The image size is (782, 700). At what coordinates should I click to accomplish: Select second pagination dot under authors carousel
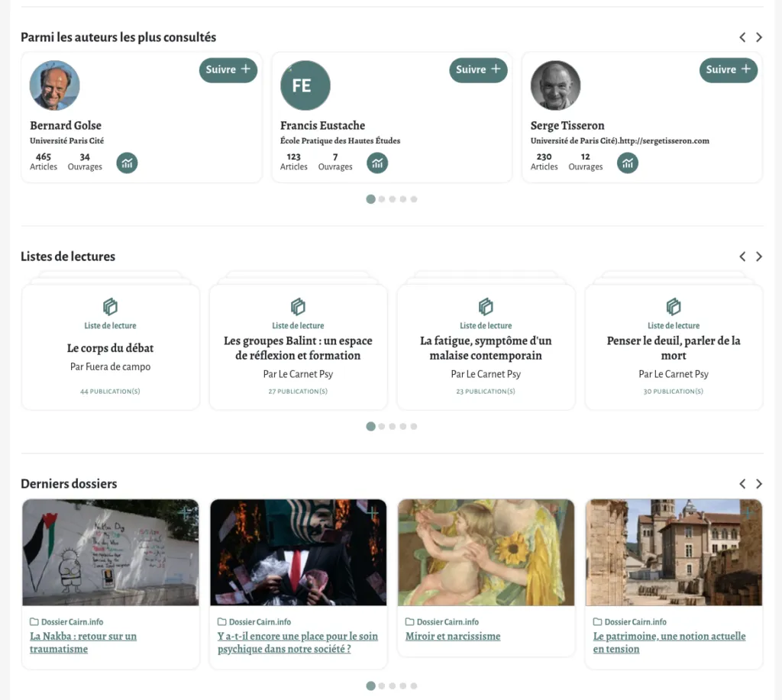coord(382,199)
